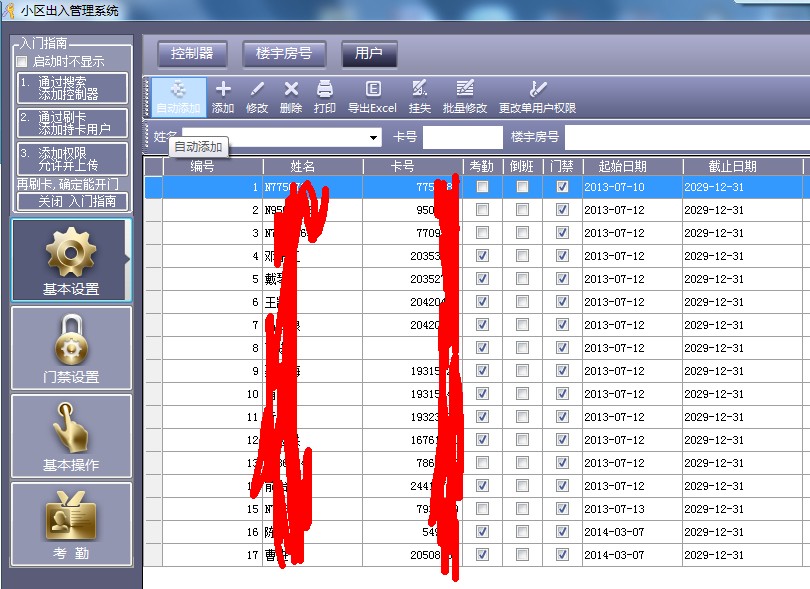Click the 打印 printer icon

[324, 97]
